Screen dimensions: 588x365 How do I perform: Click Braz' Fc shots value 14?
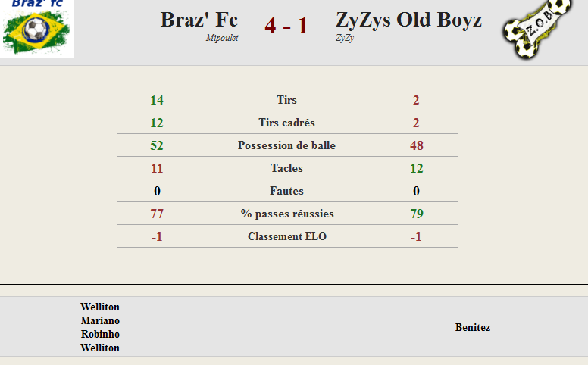(x=157, y=100)
